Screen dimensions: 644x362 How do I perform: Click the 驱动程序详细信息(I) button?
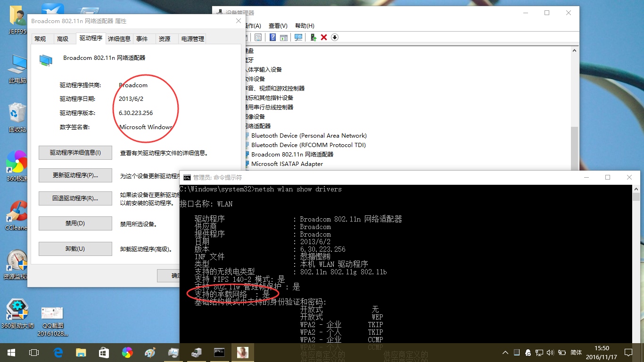(x=75, y=153)
